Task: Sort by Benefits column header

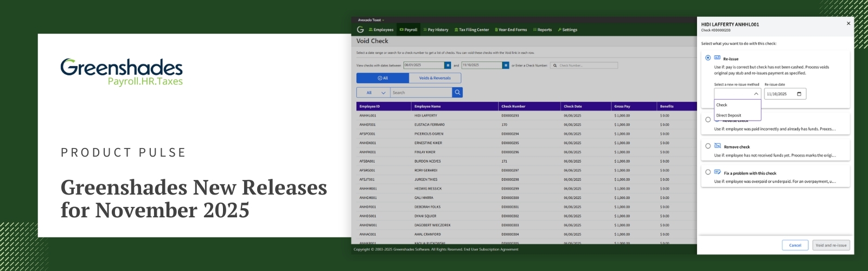Action: point(667,106)
